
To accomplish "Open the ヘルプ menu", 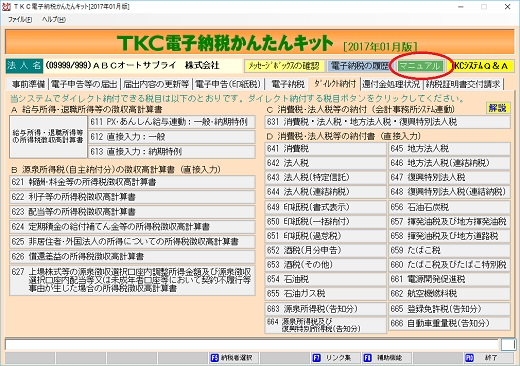I will [54, 20].
